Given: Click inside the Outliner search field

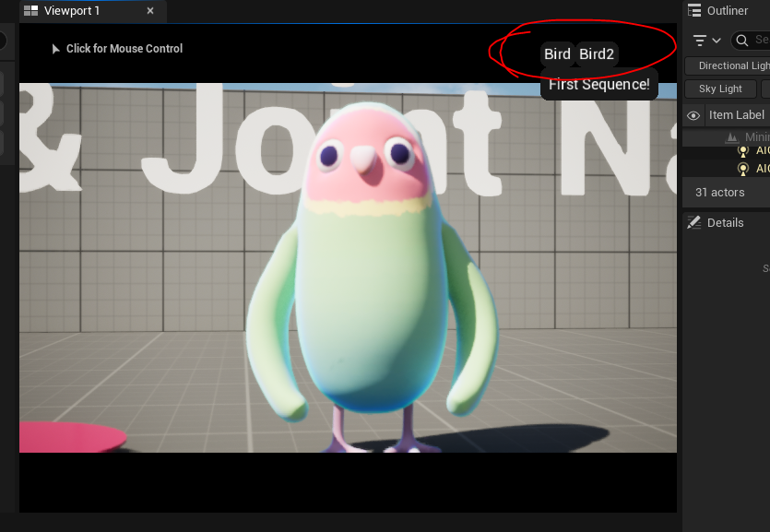Looking at the screenshot, I should pyautogui.click(x=761, y=41).
